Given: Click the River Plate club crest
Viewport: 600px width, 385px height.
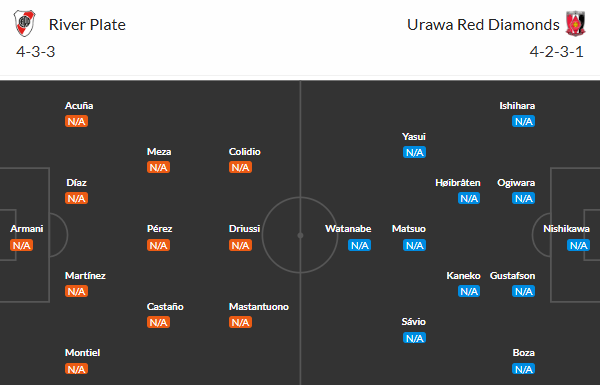Looking at the screenshot, I should tap(24, 23).
